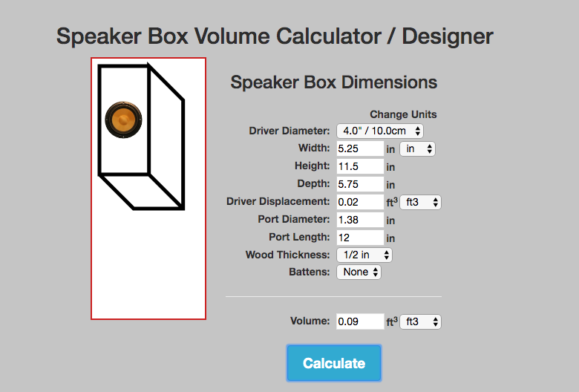Viewport: 579px width, 392px height.
Task: Click the 'Driver Displacement:' label
Action: coord(278,201)
